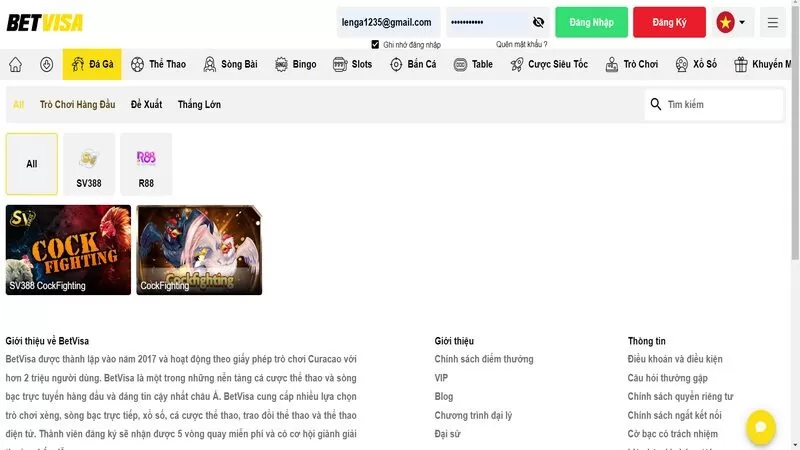The width and height of the screenshot is (800, 450).
Task: Click the Tìm kiếm search field
Action: pyautogui.click(x=722, y=104)
